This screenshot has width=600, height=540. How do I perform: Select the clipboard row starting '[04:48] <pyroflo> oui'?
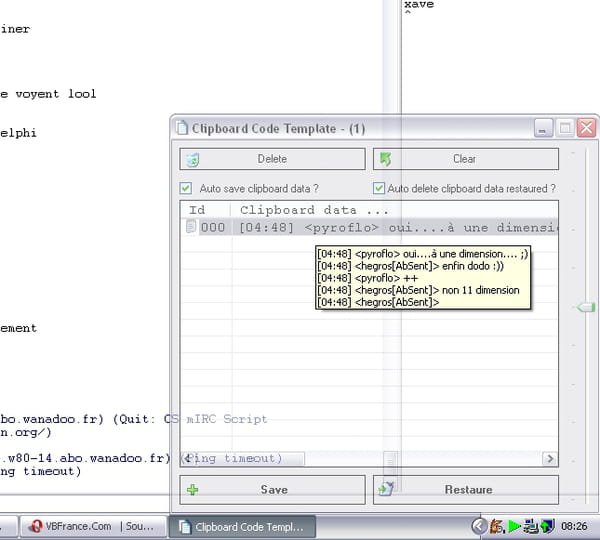[370, 227]
